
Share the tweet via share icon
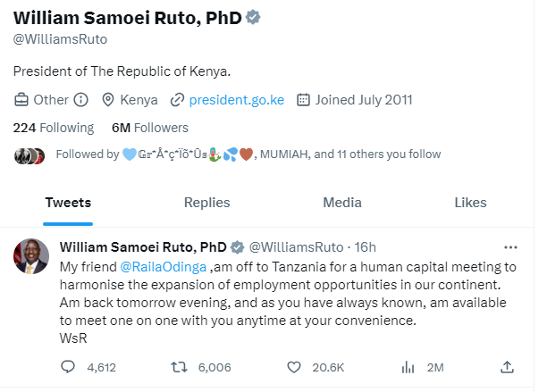507,367
